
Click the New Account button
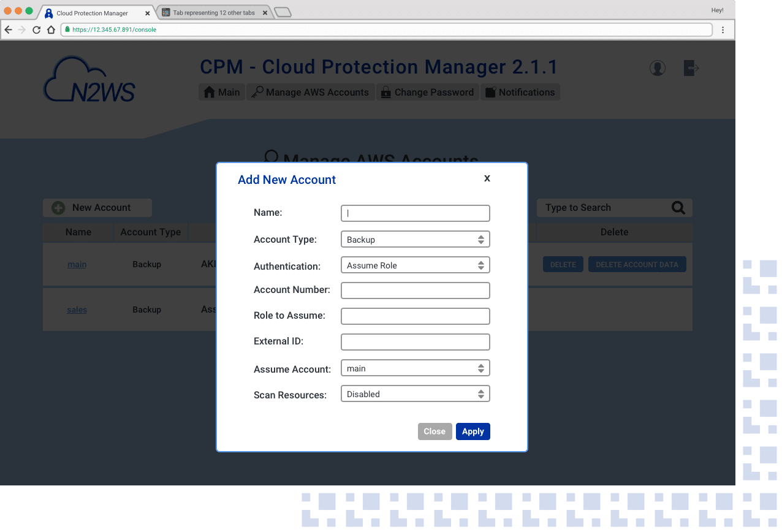(x=97, y=208)
